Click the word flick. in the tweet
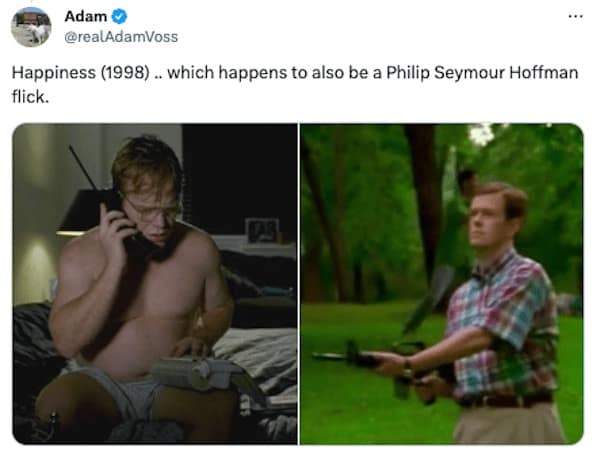Image resolution: width=600 pixels, height=460 pixels. pos(30,97)
